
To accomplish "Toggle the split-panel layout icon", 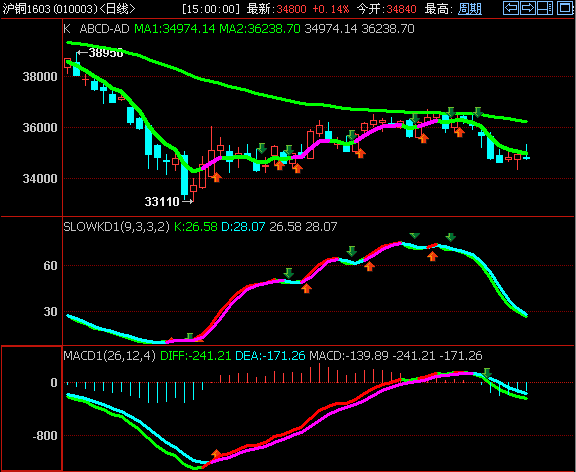I will [545, 8].
